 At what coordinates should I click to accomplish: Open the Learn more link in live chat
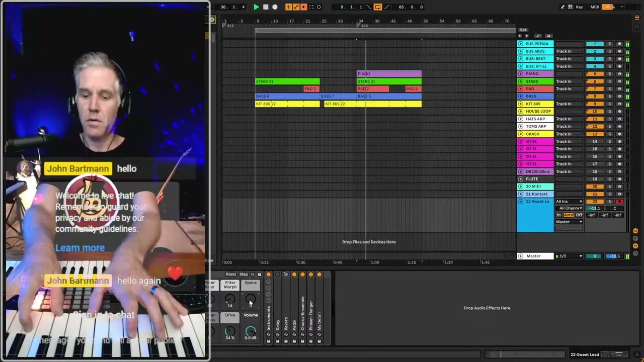(80, 248)
